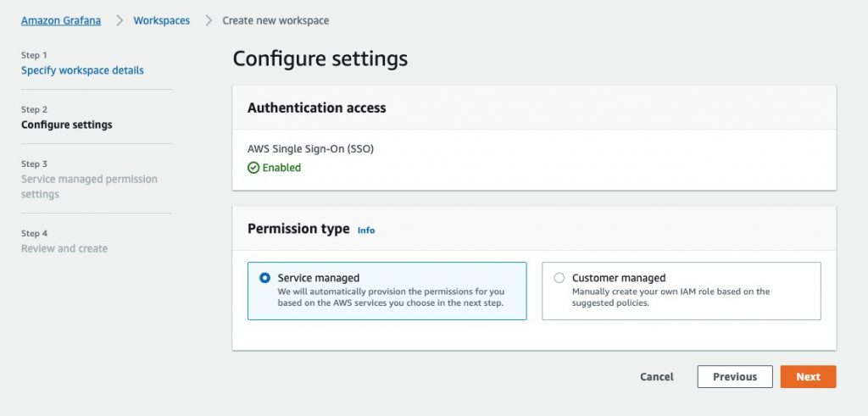Click the Authentication access section header

click(317, 108)
